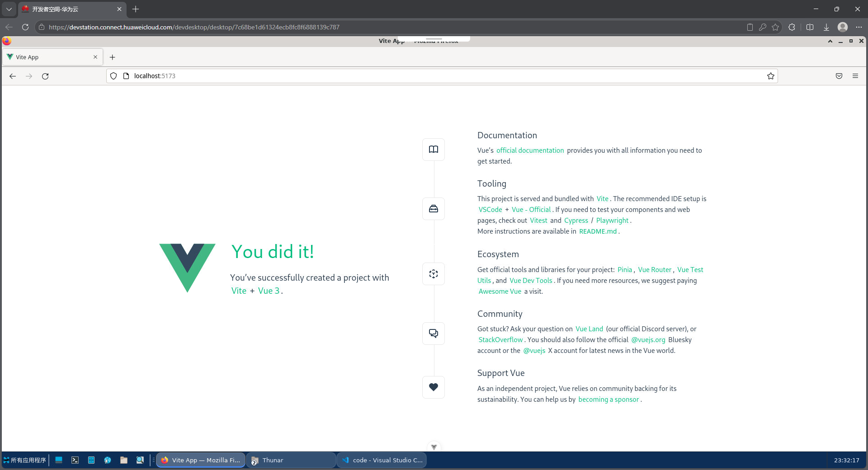Click the large Vue logo

pos(187,268)
